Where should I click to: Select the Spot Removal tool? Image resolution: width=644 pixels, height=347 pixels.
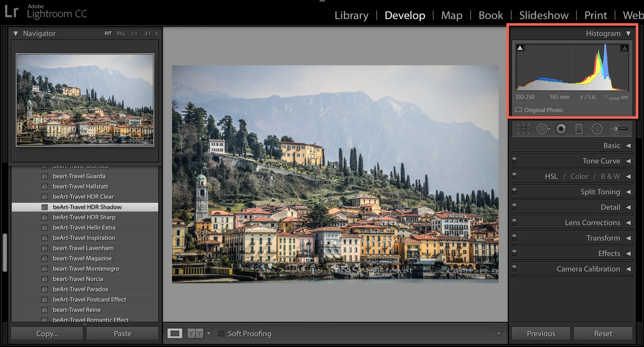(543, 129)
